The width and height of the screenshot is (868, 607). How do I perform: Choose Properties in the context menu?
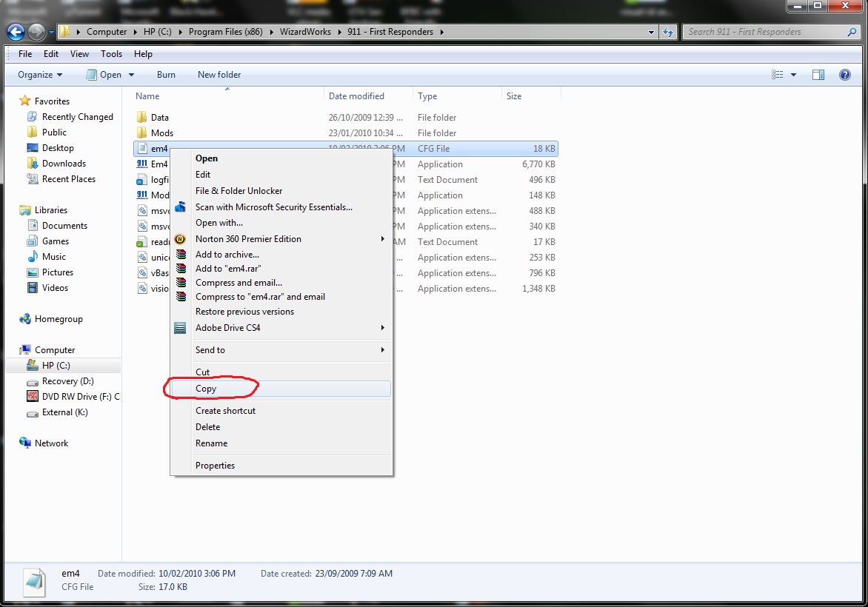click(281, 466)
